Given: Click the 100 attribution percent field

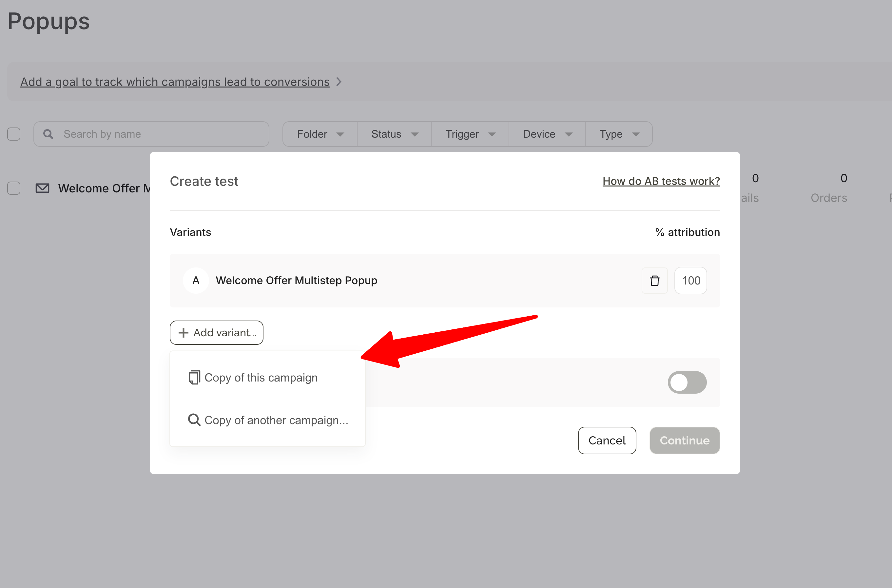Looking at the screenshot, I should tap(690, 281).
